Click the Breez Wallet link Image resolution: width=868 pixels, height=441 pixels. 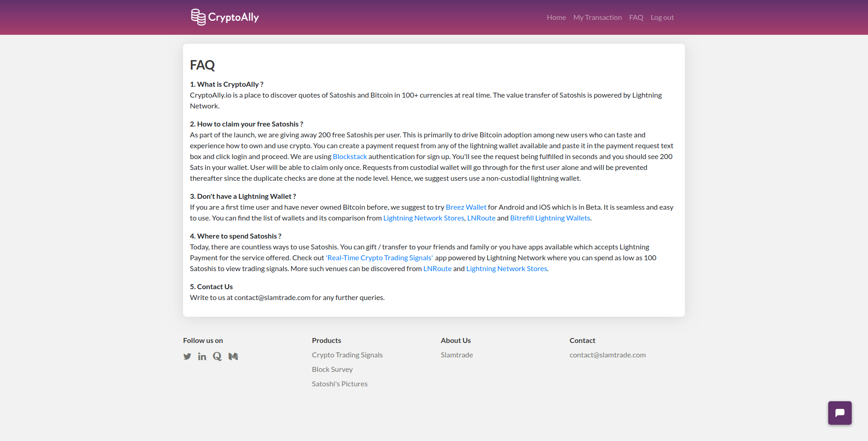[x=466, y=207]
